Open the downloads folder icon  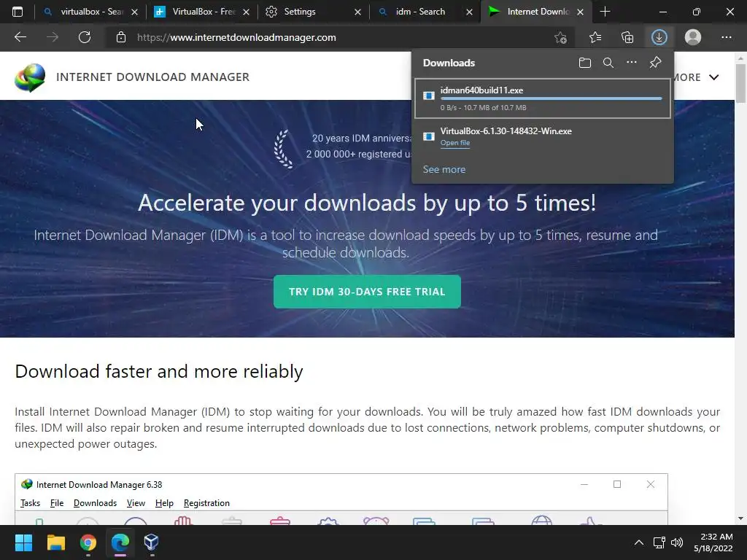pyautogui.click(x=585, y=63)
